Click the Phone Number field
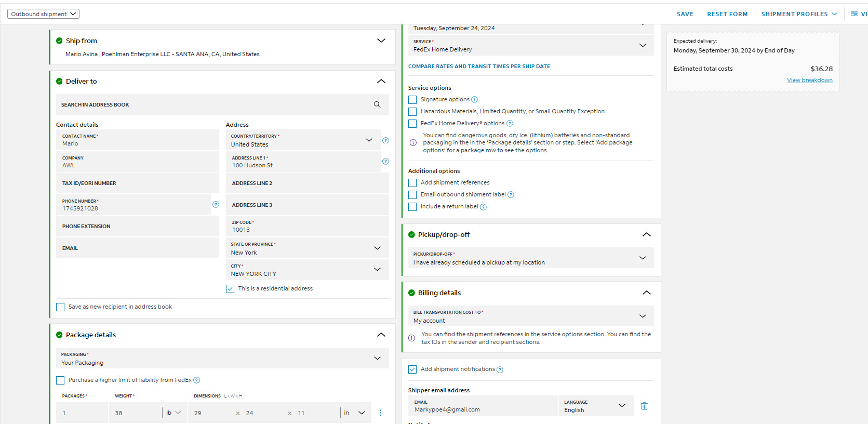 coord(133,205)
